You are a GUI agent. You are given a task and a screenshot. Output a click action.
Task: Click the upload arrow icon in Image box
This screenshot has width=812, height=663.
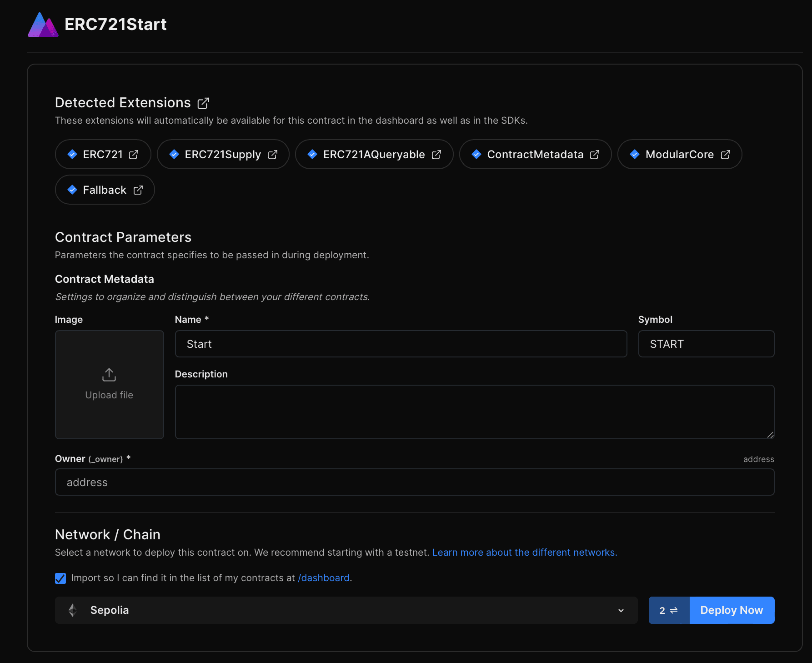click(x=109, y=375)
